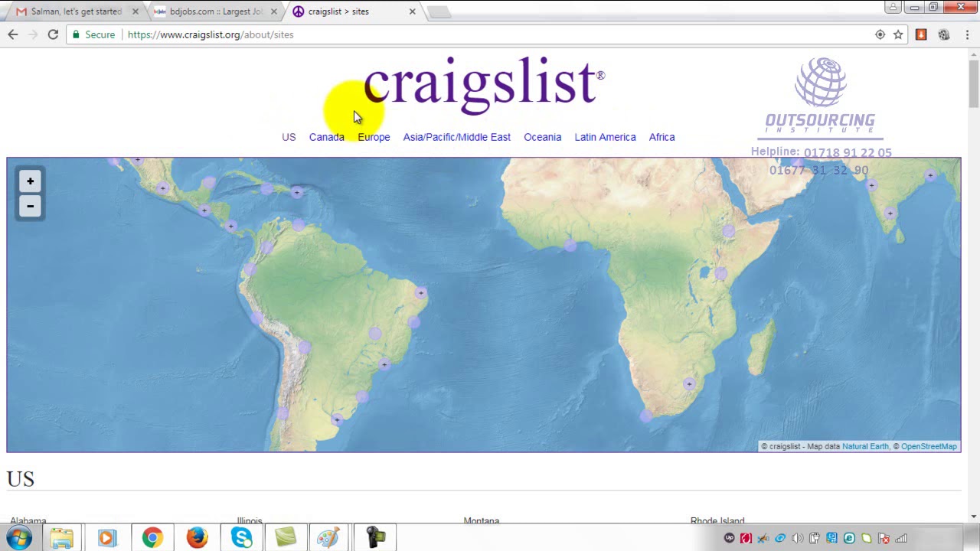
Task: Close the craigslist sites tab
Action: coord(412,11)
